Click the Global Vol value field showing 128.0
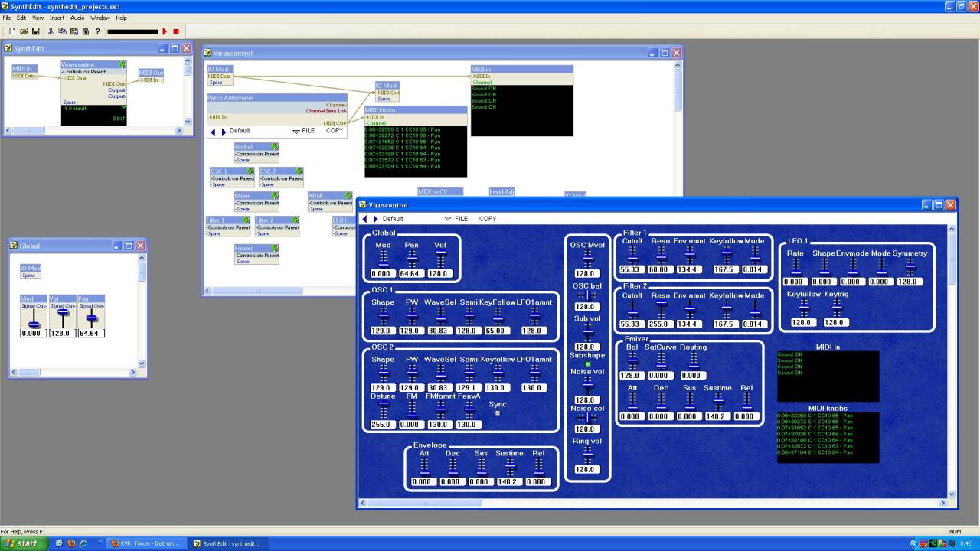 [x=440, y=273]
